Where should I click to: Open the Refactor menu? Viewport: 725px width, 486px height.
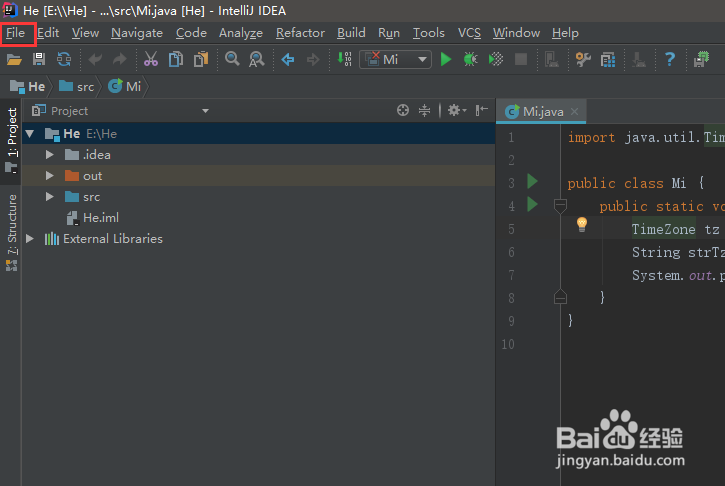point(300,33)
